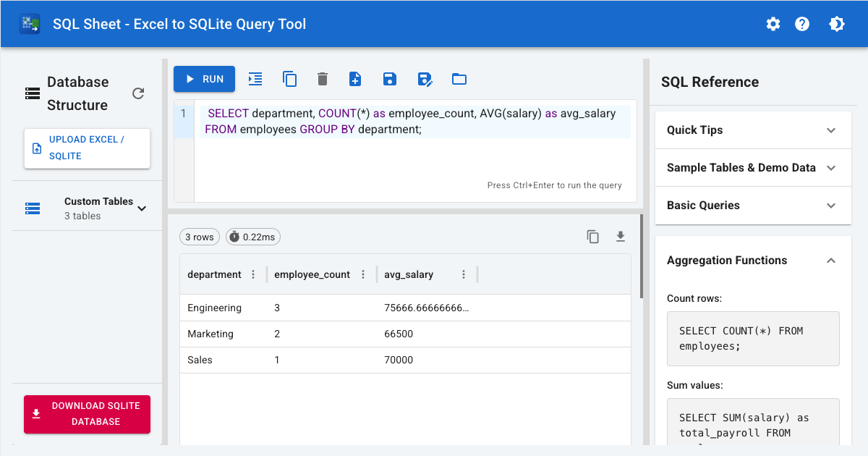Refresh the Database Structure
This screenshot has width=868, height=456.
(x=138, y=93)
